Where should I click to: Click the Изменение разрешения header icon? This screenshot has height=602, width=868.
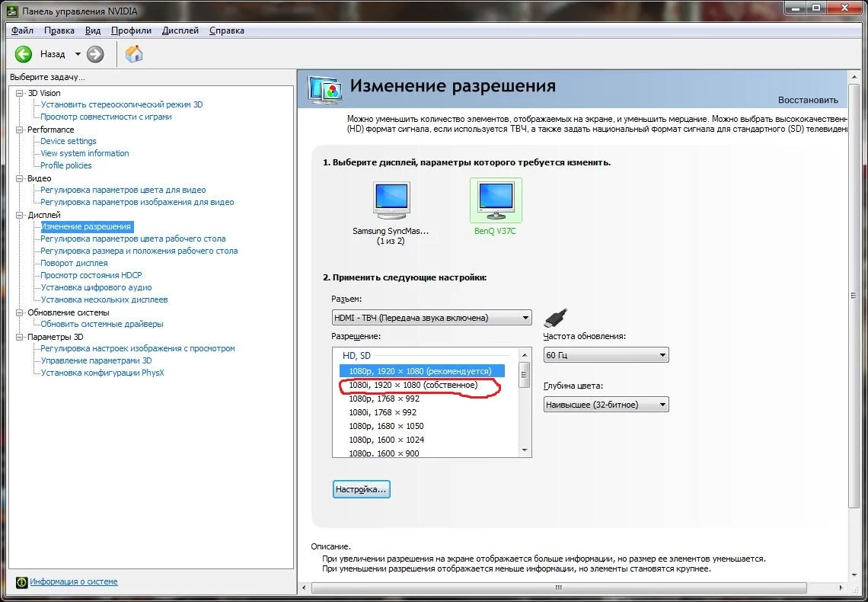[x=325, y=90]
